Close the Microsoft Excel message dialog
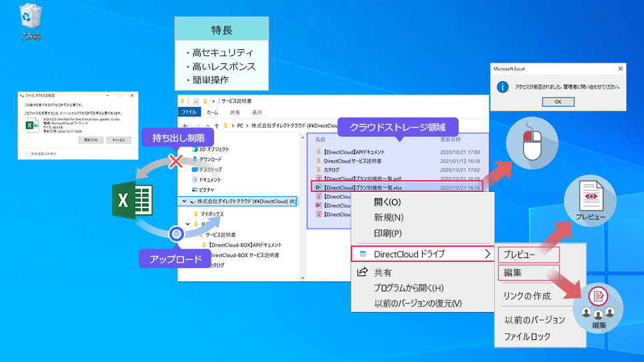 pos(620,69)
